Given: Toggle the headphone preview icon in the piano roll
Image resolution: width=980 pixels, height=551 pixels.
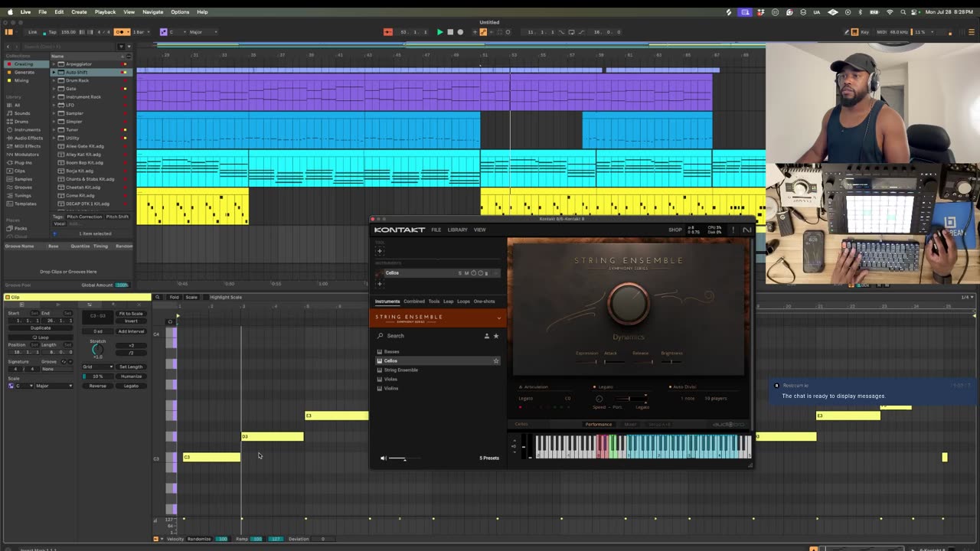Looking at the screenshot, I should tap(170, 321).
